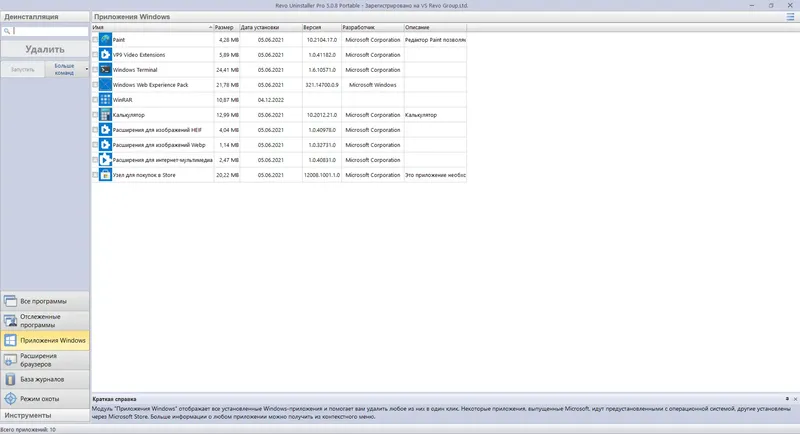The height and width of the screenshot is (434, 800).
Task: Check the Калькулятор row checkbox
Action: 95,115
